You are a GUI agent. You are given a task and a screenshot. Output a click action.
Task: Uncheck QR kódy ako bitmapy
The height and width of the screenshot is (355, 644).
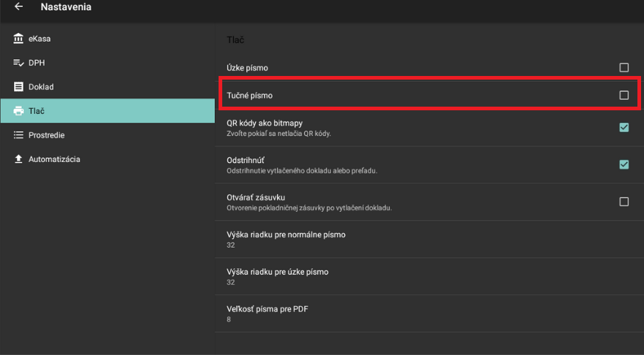point(624,127)
